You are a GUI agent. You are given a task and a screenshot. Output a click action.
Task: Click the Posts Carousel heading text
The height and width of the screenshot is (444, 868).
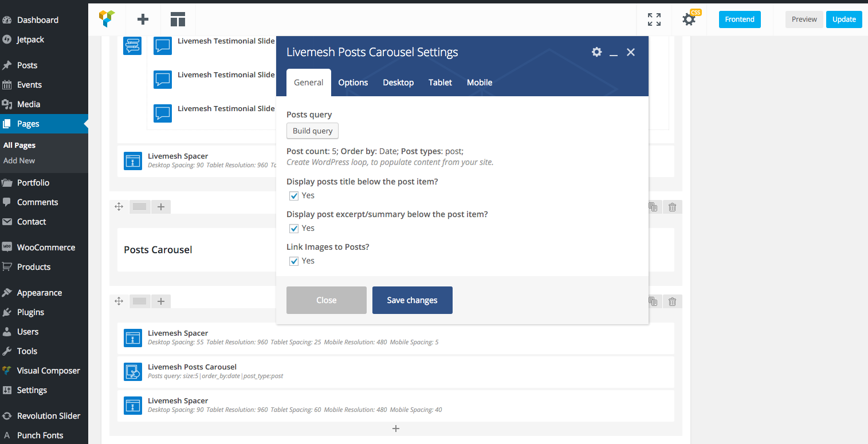coord(158,250)
